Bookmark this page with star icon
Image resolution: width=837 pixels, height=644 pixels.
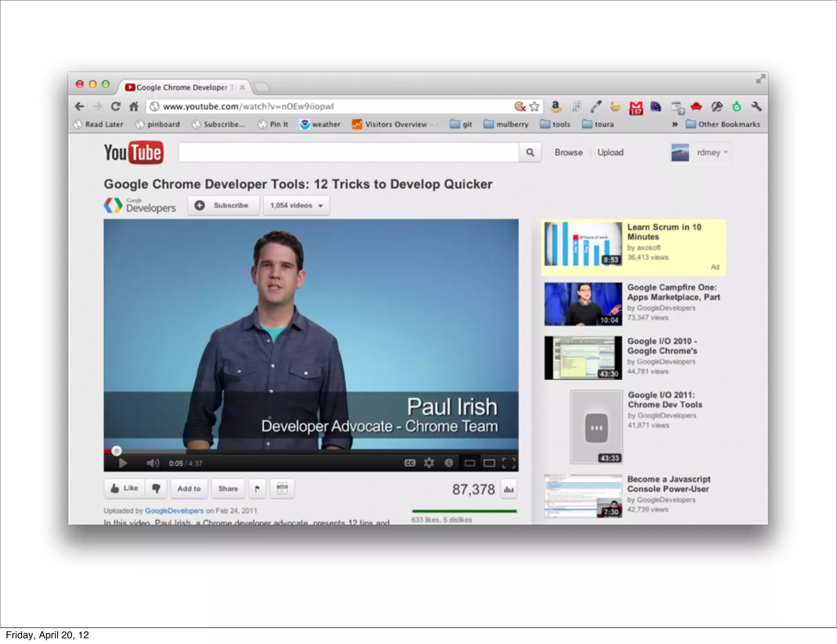click(534, 107)
